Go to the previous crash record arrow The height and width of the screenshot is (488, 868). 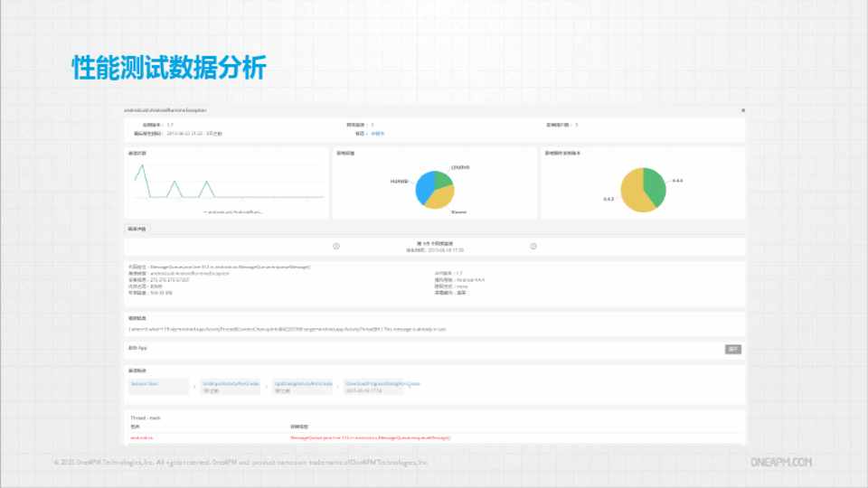tap(336, 246)
